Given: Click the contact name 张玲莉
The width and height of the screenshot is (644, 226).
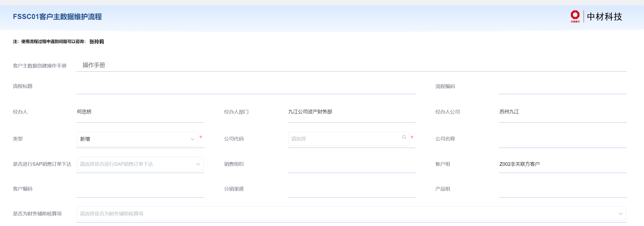Looking at the screenshot, I should tap(97, 41).
